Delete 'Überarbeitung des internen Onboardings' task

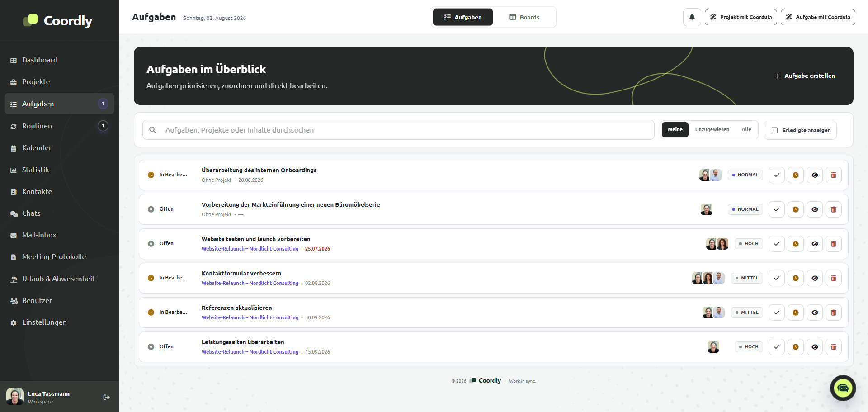click(833, 175)
